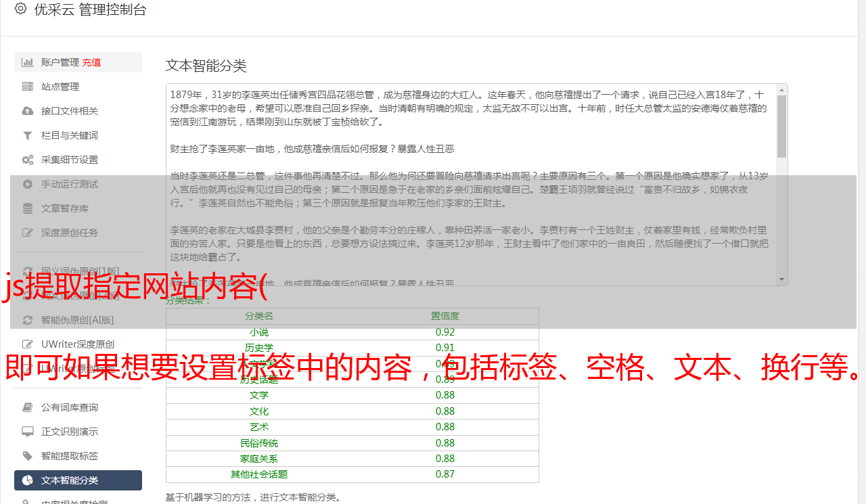The height and width of the screenshot is (504, 866).
Task: Select the 0.87 confidence value
Action: pyautogui.click(x=445, y=474)
